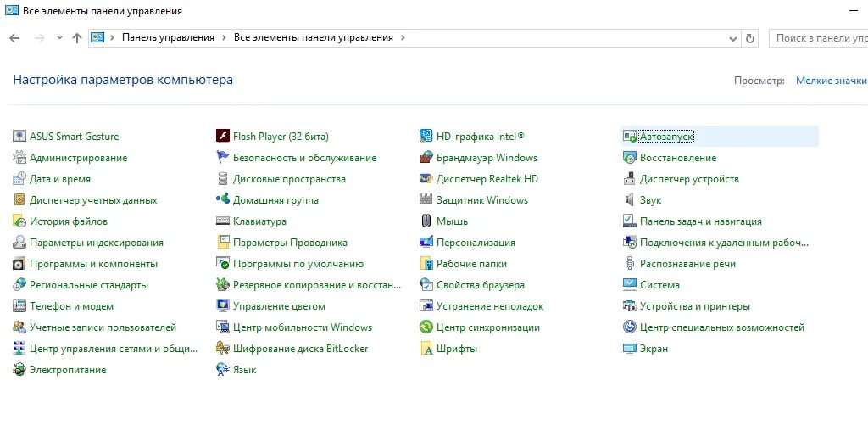Click Распознавание речи microphone icon
Viewport: 868px width, 431px height.
pyautogui.click(x=630, y=264)
